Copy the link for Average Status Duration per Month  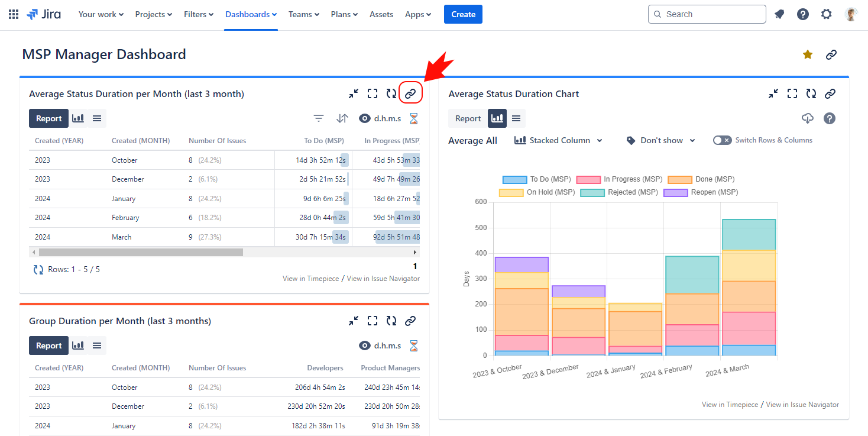410,93
